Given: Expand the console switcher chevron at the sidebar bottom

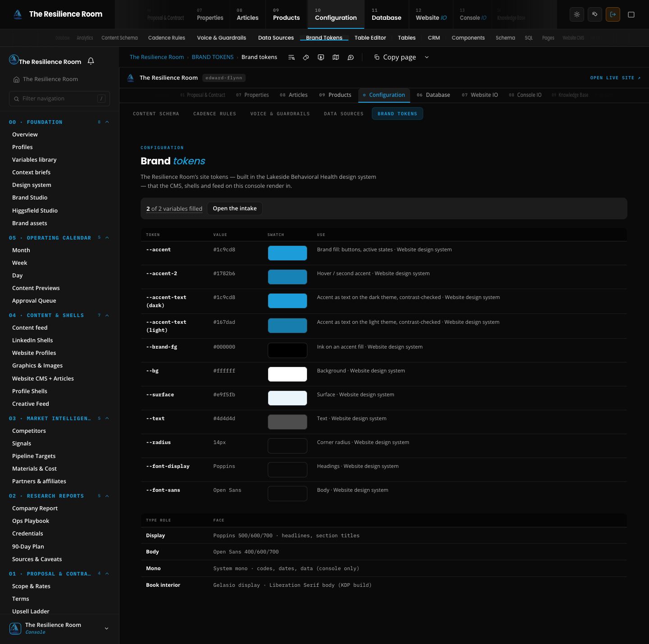Looking at the screenshot, I should pos(106,628).
